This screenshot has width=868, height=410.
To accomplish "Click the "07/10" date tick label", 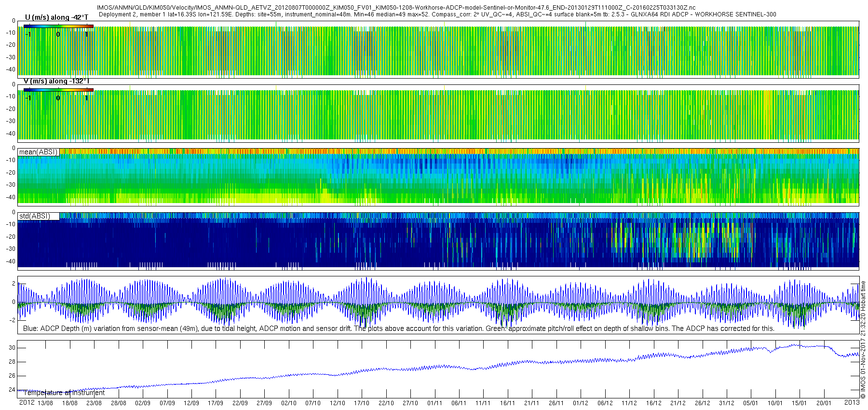I will 313,403.
